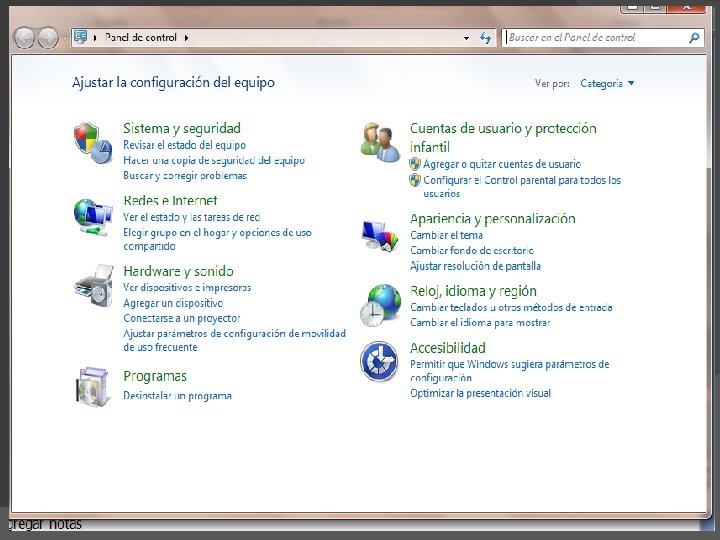Image resolution: width=720 pixels, height=540 pixels.
Task: Open the Accesibilidad ease-of-access icon
Action: (379, 361)
